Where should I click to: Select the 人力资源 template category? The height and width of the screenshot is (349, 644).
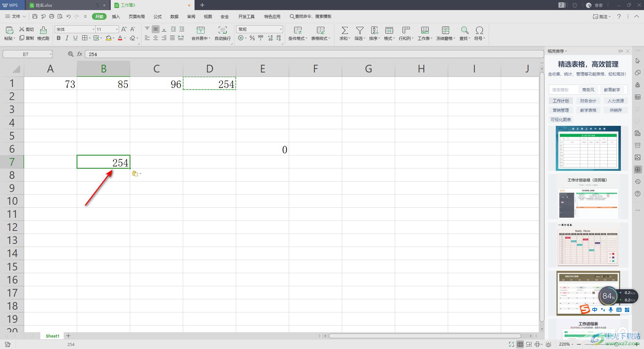pos(616,101)
